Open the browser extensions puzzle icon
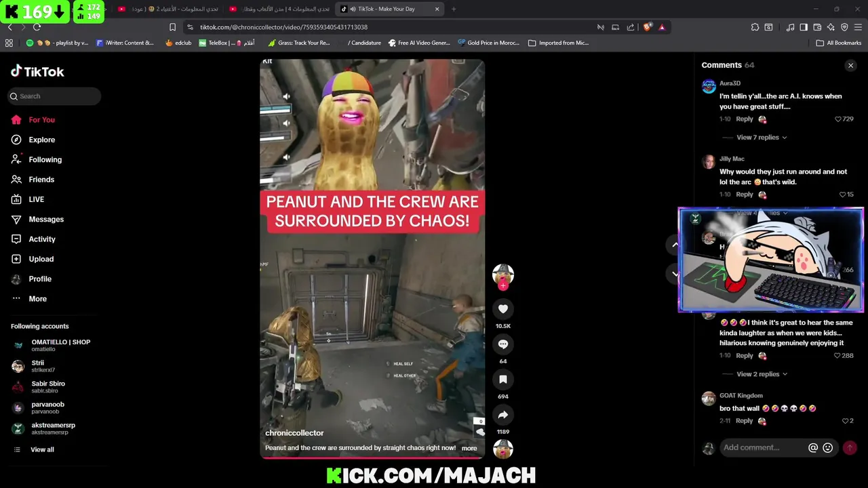The height and width of the screenshot is (488, 868). 755,27
